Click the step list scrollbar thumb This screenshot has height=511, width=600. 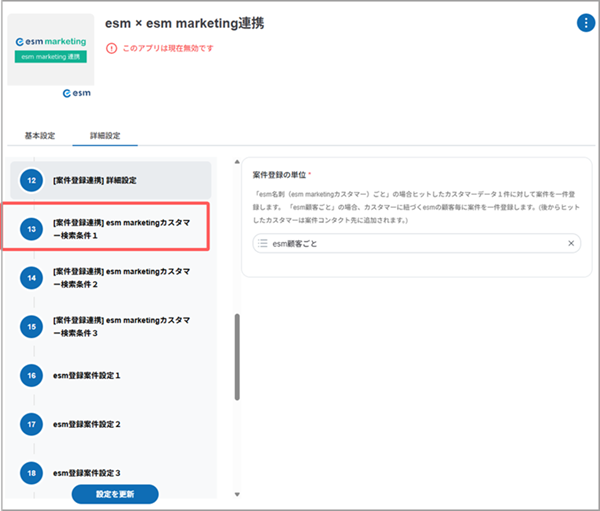pyautogui.click(x=237, y=358)
